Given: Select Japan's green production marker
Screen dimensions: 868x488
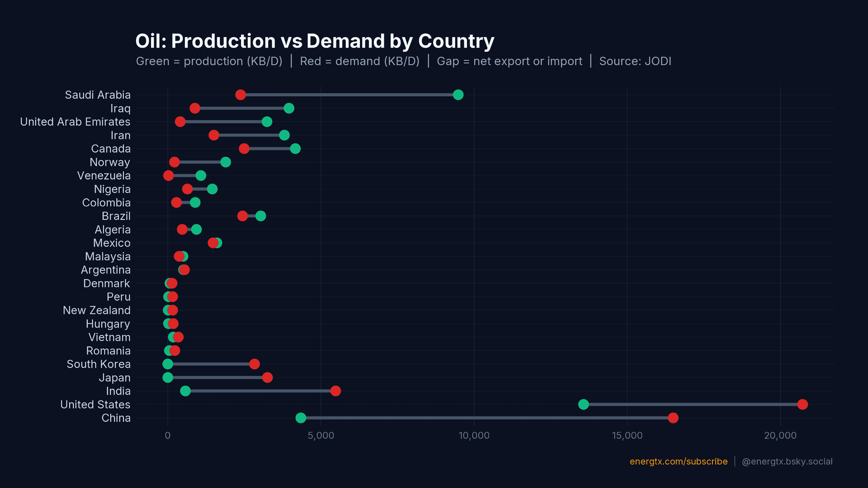Looking at the screenshot, I should tap(168, 377).
